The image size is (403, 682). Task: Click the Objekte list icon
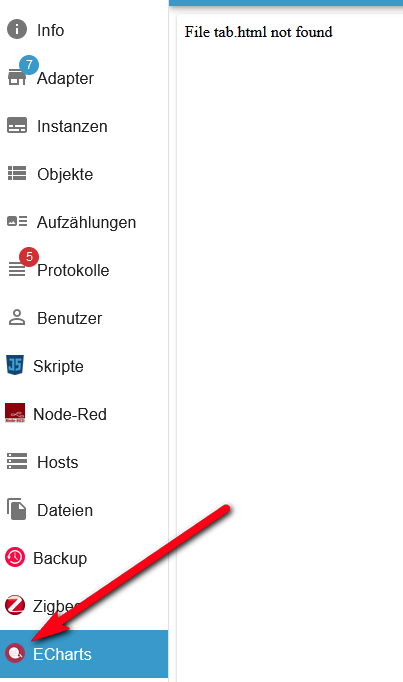tap(17, 174)
